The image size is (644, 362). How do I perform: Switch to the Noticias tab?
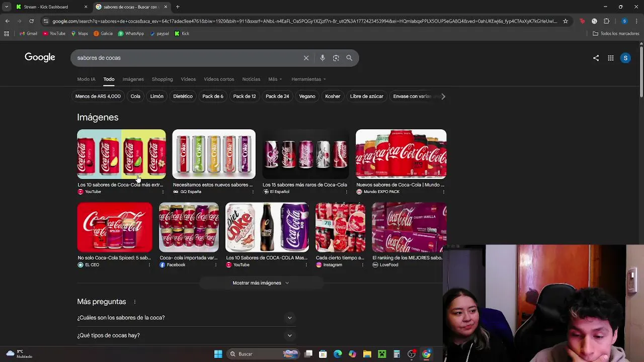pyautogui.click(x=251, y=79)
